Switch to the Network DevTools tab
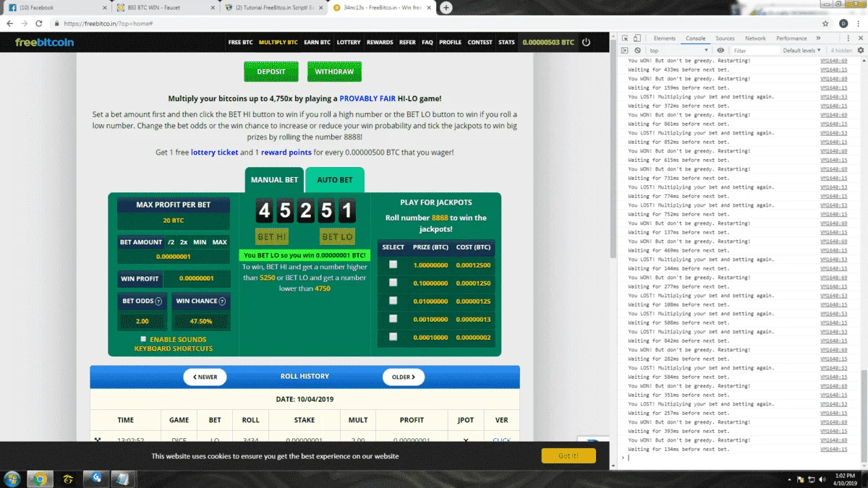 tap(755, 38)
